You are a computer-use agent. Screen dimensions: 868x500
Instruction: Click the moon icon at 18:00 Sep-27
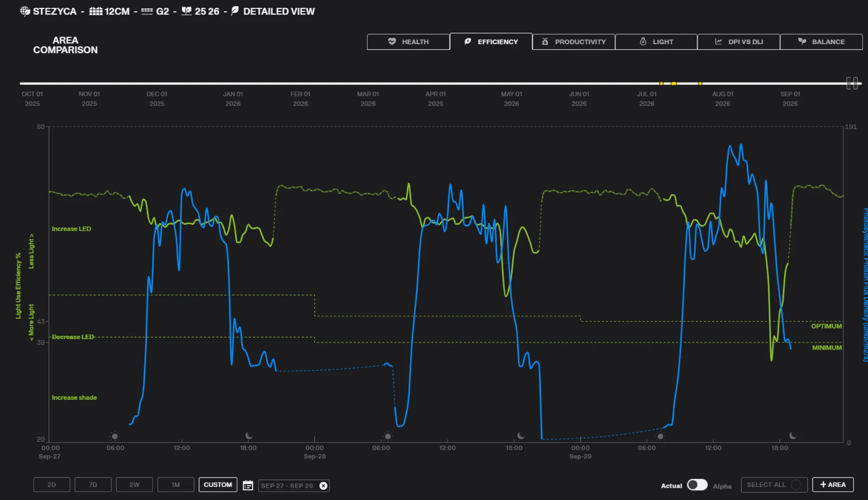coord(249,436)
